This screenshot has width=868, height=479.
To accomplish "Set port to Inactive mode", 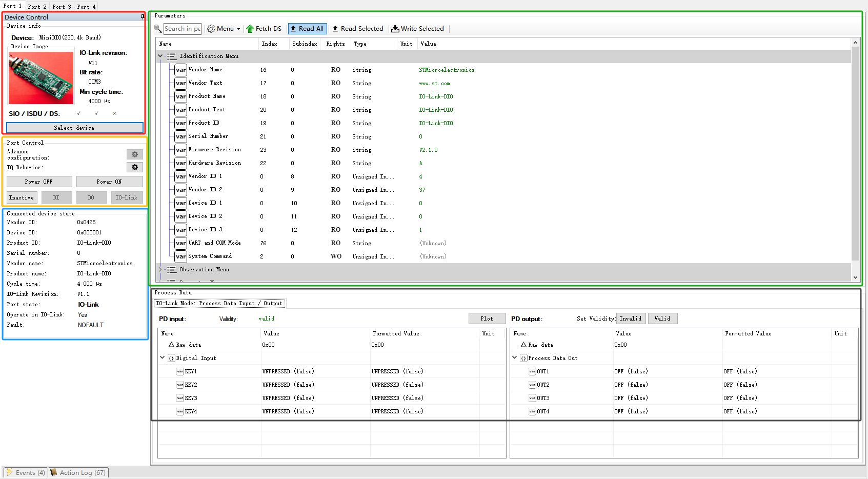I will [x=22, y=197].
